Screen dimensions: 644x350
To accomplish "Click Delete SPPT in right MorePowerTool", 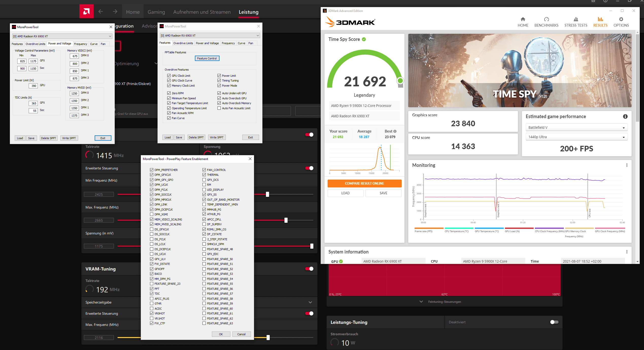I will 196,137.
